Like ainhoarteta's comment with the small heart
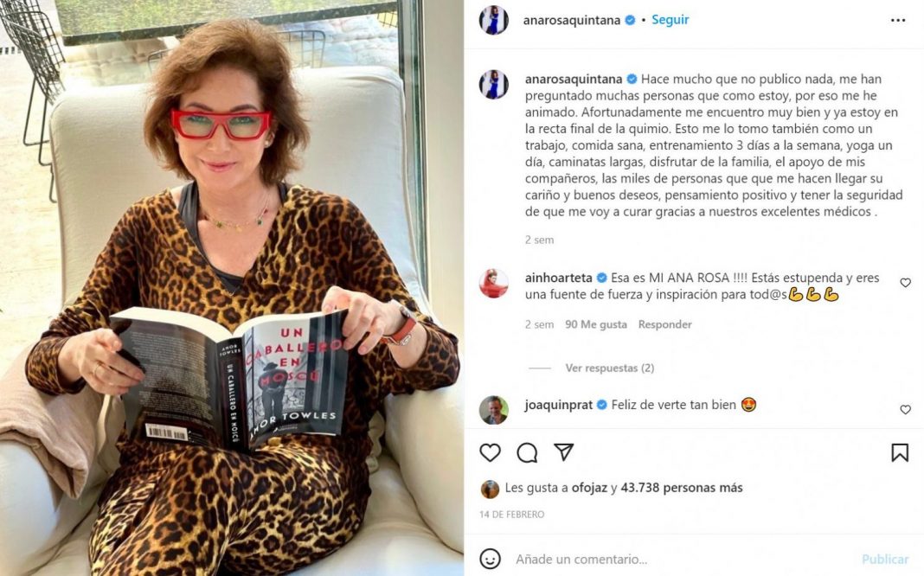Screen dimensions: 924x576 [905, 283]
